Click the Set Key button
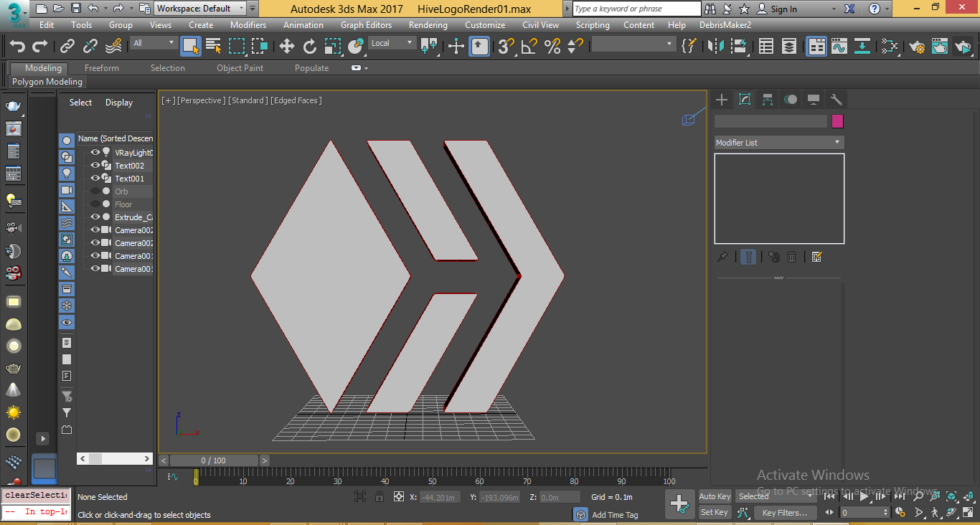Viewport: 980px width, 525px height. pos(715,512)
